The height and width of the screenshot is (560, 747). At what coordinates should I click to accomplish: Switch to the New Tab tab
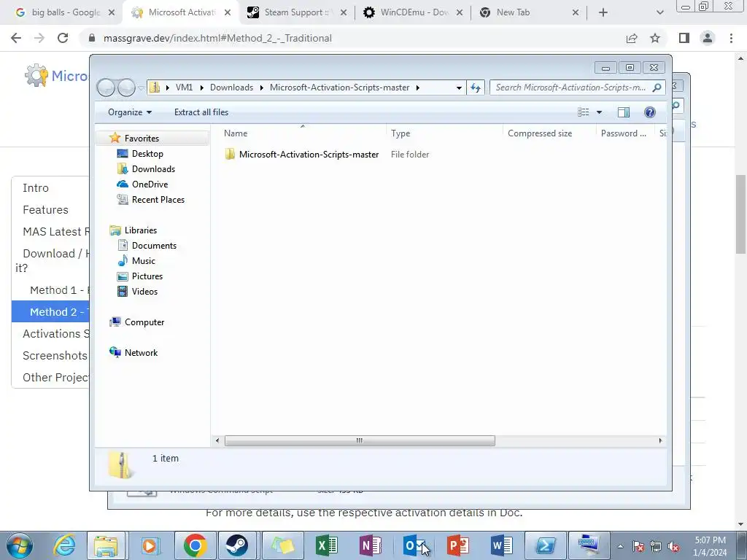click(530, 12)
